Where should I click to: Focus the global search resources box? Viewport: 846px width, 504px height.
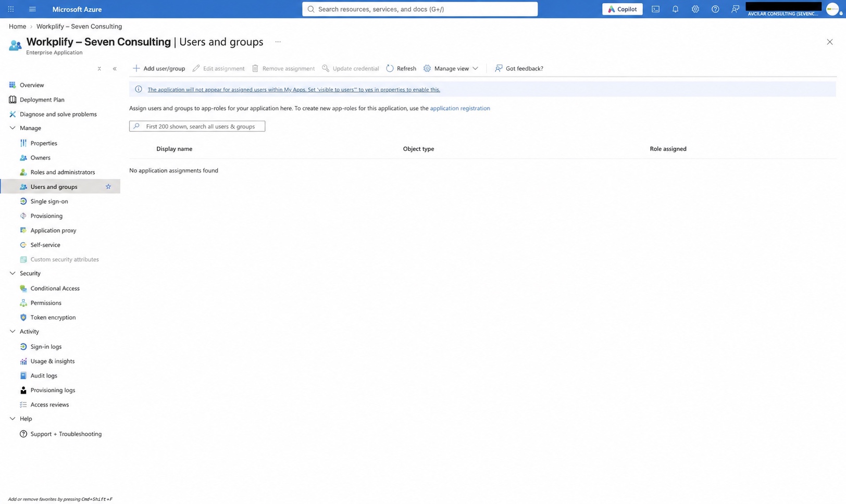420,9
